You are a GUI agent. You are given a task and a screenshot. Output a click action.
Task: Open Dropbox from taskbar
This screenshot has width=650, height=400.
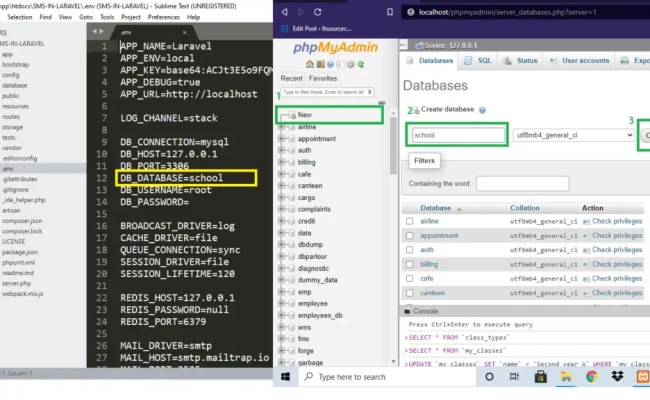pyautogui.click(x=617, y=376)
